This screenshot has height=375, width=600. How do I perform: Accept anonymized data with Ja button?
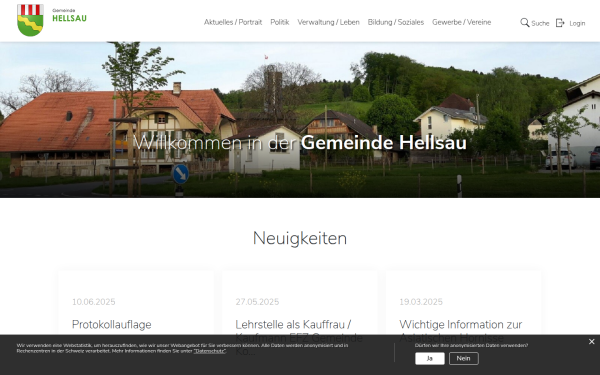[x=430, y=359]
